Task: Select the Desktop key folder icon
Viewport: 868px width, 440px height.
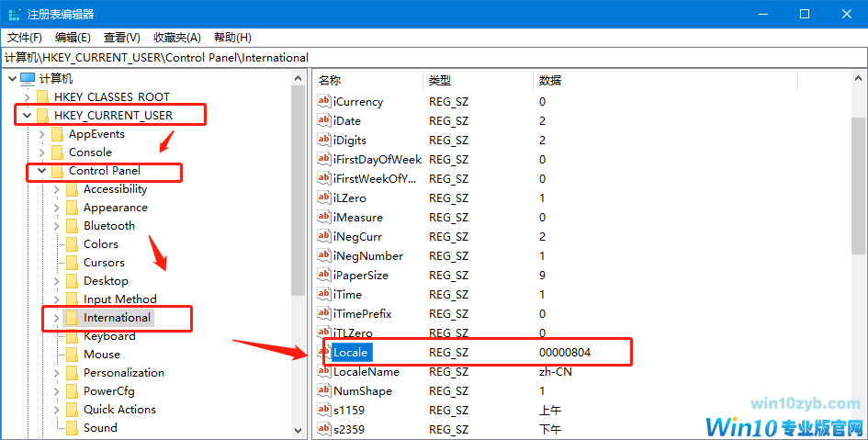Action: click(73, 281)
